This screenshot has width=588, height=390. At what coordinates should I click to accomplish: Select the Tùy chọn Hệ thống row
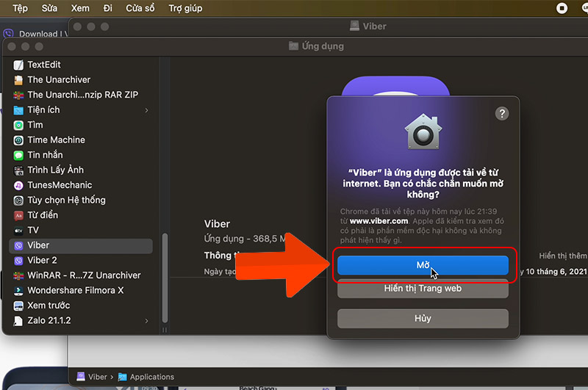[x=81, y=201]
